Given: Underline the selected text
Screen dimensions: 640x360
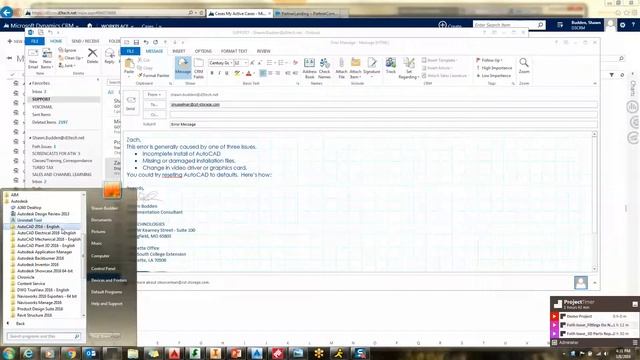Looking at the screenshot, I should tap(227, 73).
